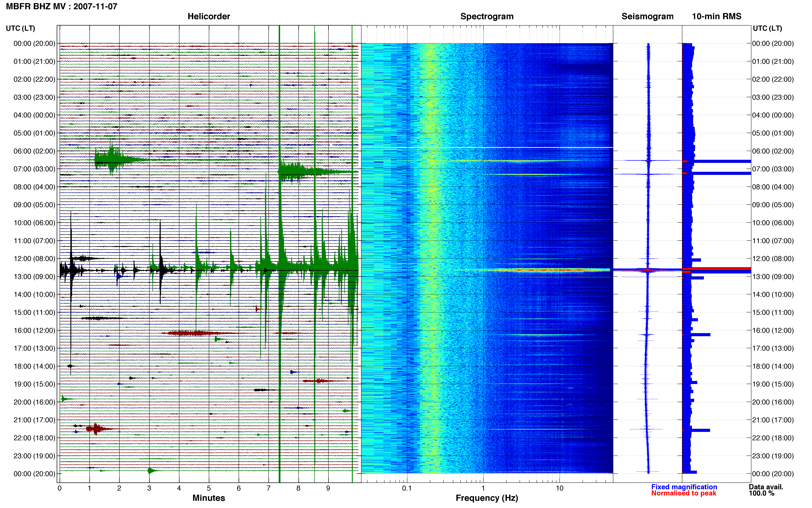Click the RMS bar near 21:30
This screenshot has width=812, height=508.
tap(696, 430)
